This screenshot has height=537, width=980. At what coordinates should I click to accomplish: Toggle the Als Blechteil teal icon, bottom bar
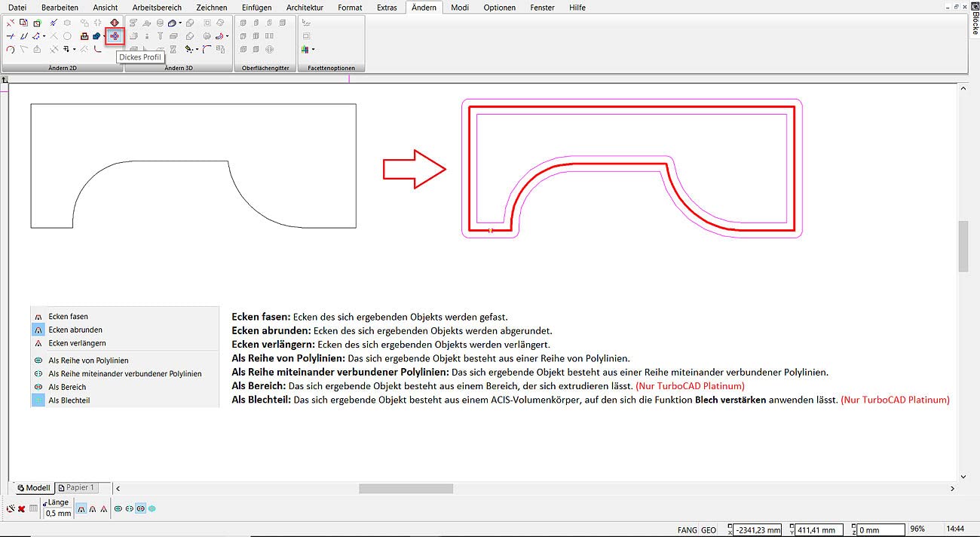(x=152, y=509)
